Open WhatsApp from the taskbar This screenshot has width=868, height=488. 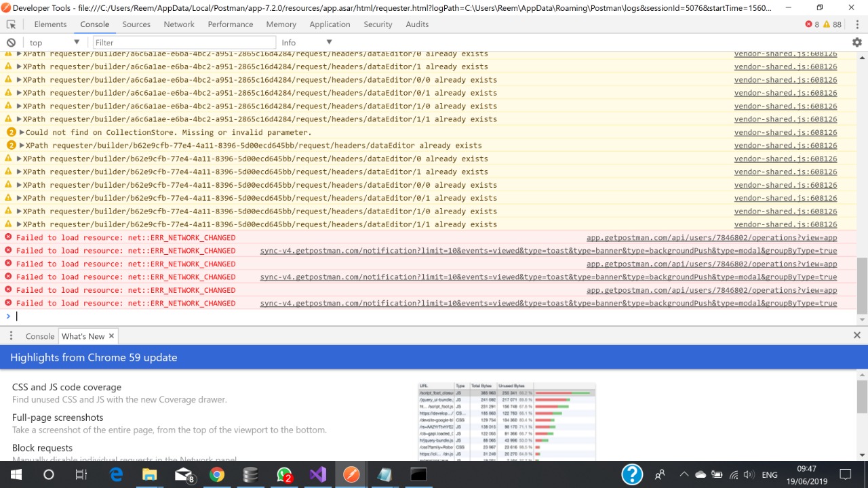284,474
